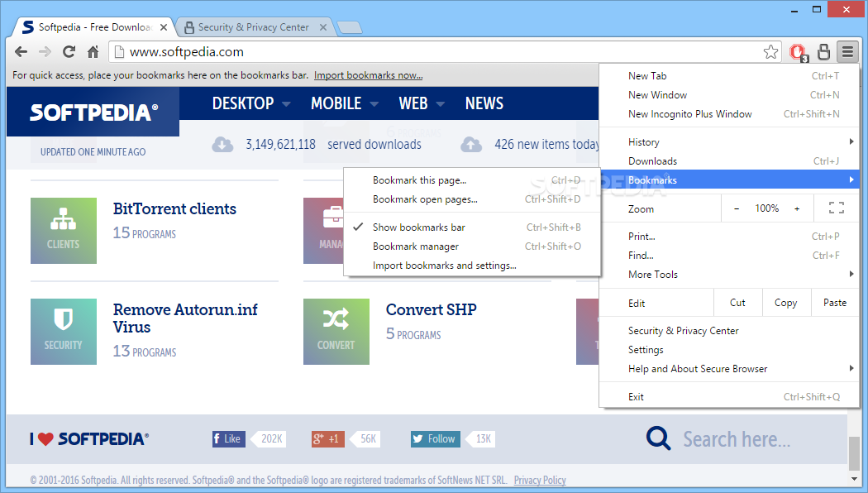Expand the History submenu
The height and width of the screenshot is (493, 868).
(x=729, y=142)
